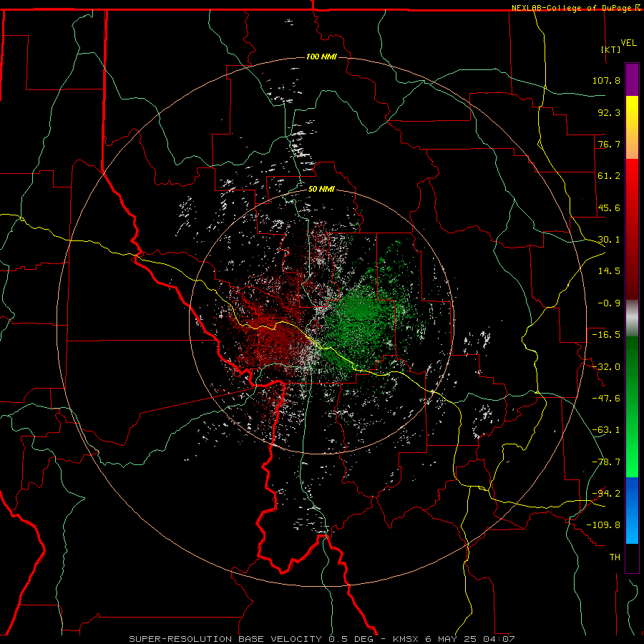Pick the red outbound segment of the color bar
644x644 pixels.
point(632,229)
